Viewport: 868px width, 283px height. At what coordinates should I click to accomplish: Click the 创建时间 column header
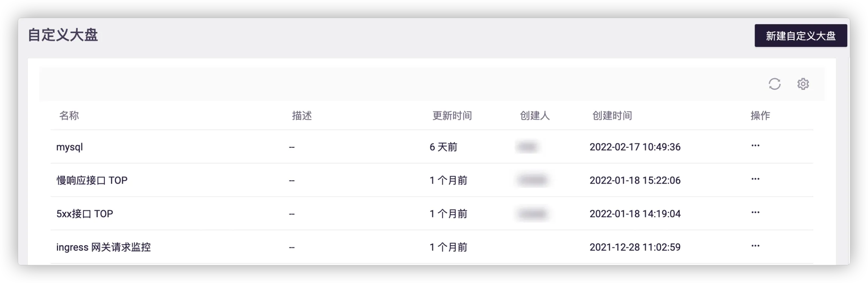612,116
